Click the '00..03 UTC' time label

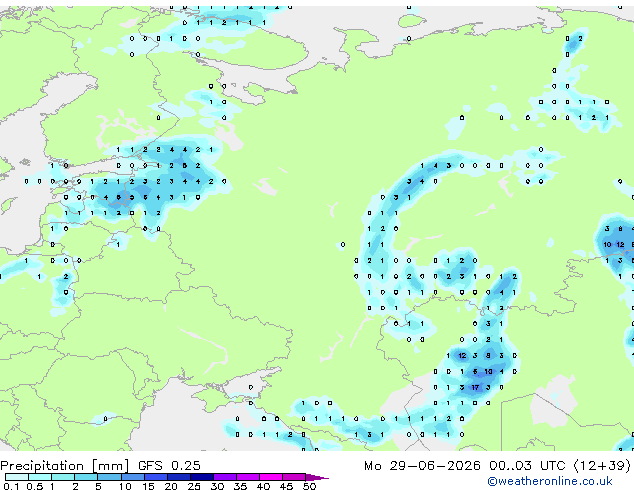pos(527,466)
